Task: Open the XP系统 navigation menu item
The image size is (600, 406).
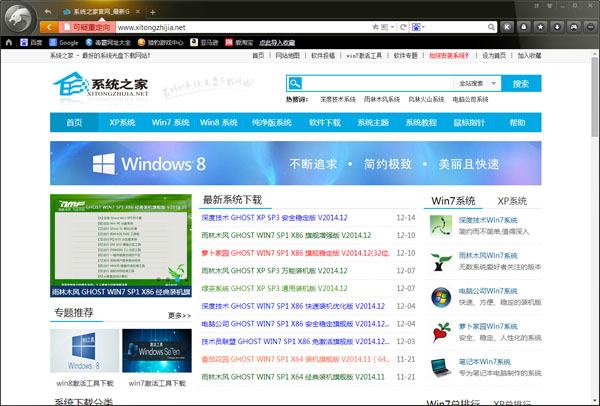Action: pos(122,122)
